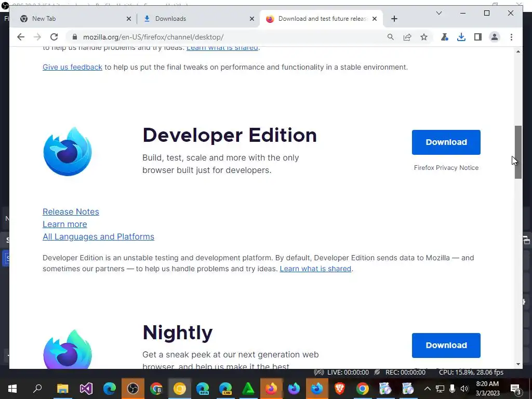Open the zoom magnifier icon in address bar
Image resolution: width=532 pixels, height=399 pixels.
point(391,37)
